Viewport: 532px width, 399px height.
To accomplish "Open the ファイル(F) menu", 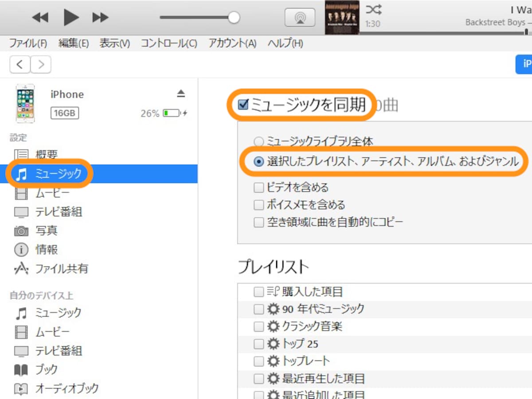I will pyautogui.click(x=28, y=43).
